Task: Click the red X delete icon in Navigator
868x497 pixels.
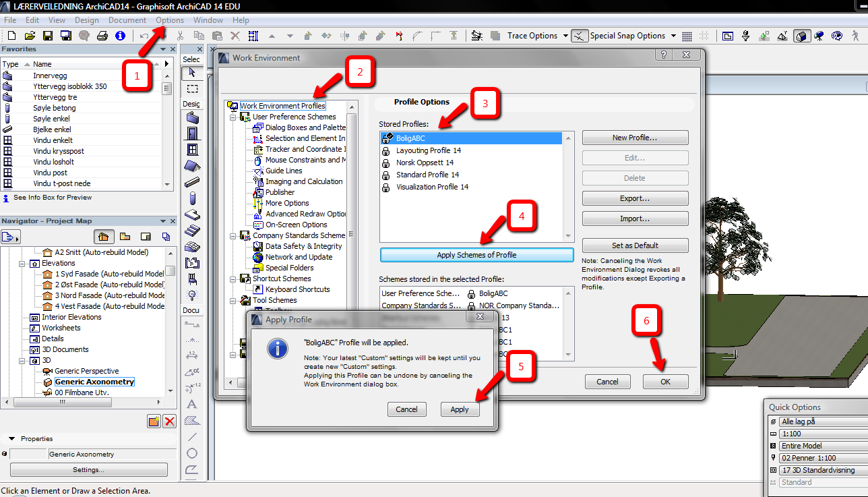Action: tap(169, 421)
